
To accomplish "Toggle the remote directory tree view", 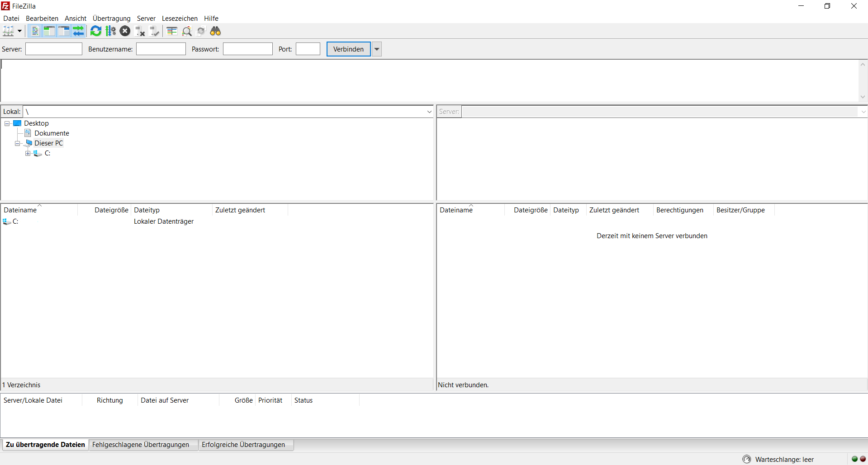I will coord(64,31).
